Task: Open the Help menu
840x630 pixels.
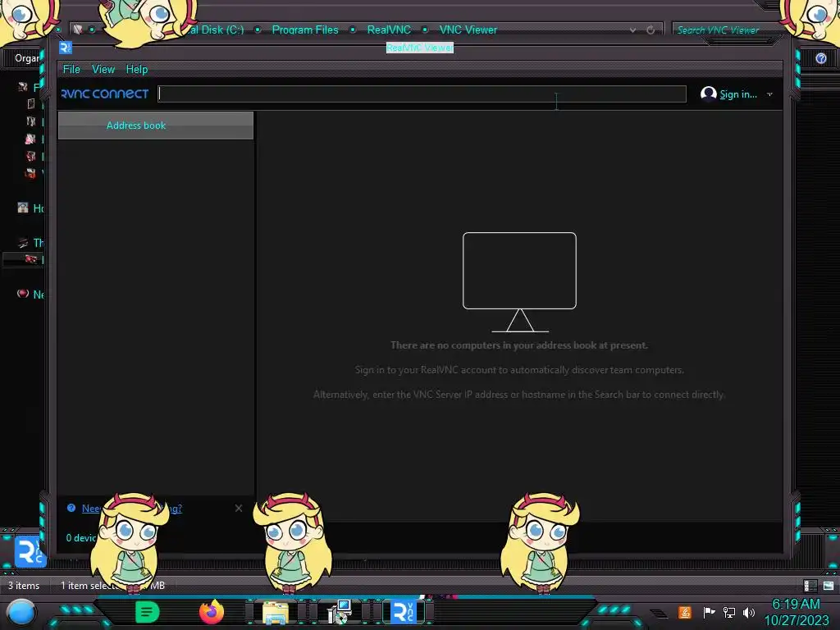Action: (137, 69)
